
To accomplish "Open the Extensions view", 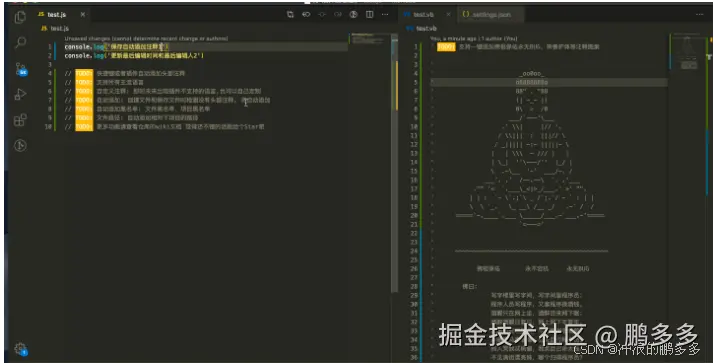I will point(20,120).
